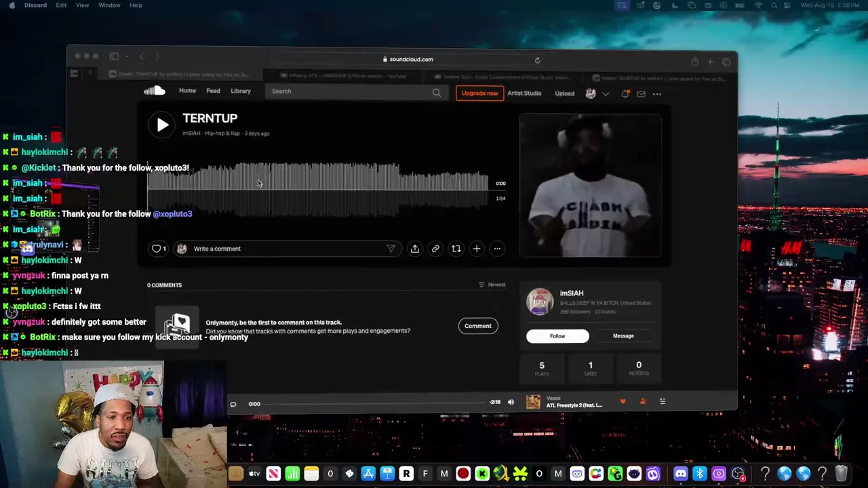This screenshot has height=488, width=868.
Task: Toggle the Safari sidebar
Action: [x=114, y=56]
